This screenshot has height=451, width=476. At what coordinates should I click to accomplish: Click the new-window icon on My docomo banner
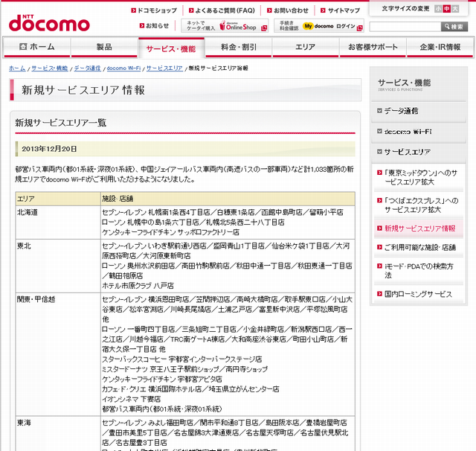pos(360,28)
